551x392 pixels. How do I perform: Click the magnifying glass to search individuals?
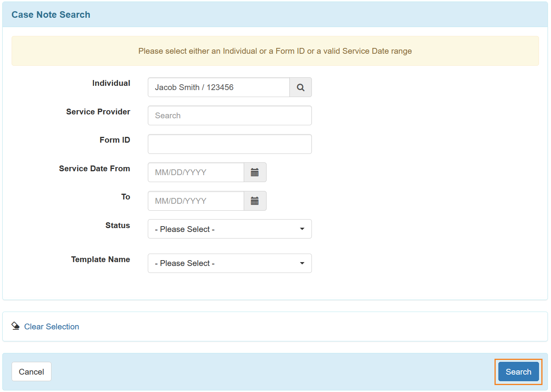click(x=300, y=87)
